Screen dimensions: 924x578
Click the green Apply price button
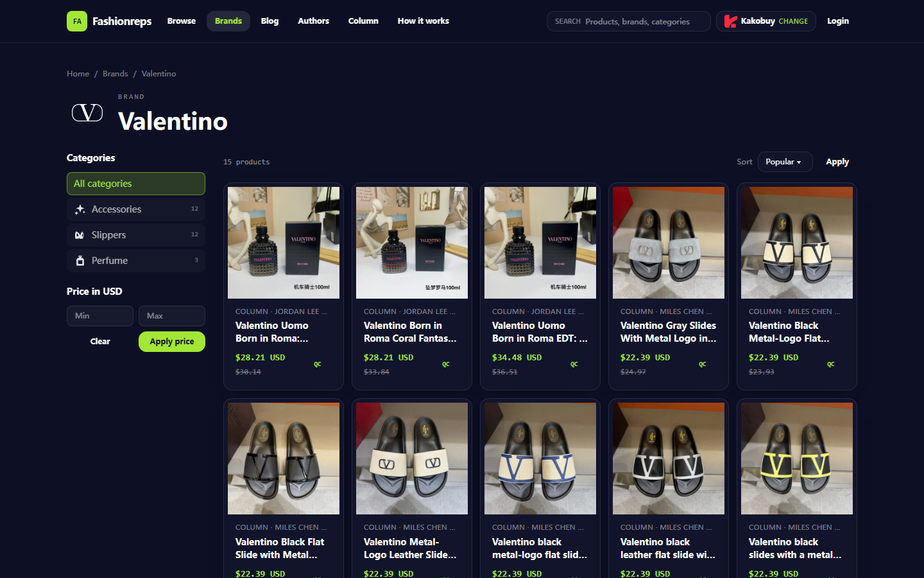pos(172,342)
